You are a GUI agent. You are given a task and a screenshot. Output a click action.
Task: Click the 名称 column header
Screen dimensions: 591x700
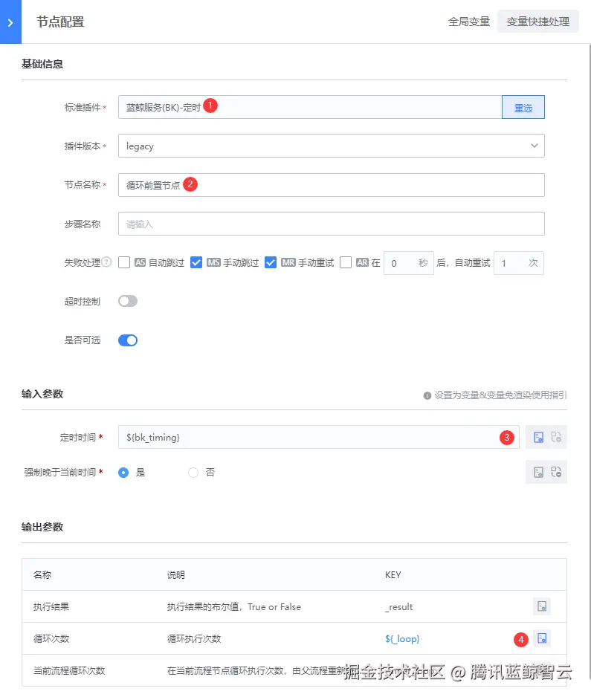[x=42, y=574]
